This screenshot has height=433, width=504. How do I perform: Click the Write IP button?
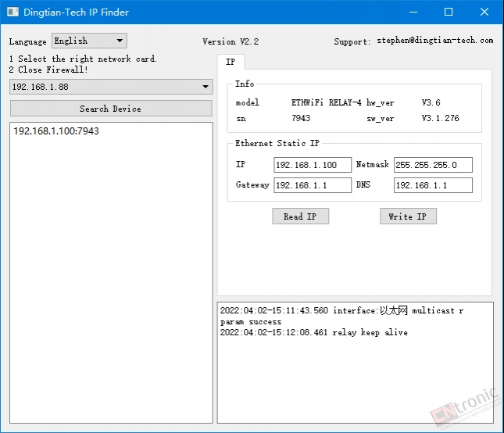(408, 216)
